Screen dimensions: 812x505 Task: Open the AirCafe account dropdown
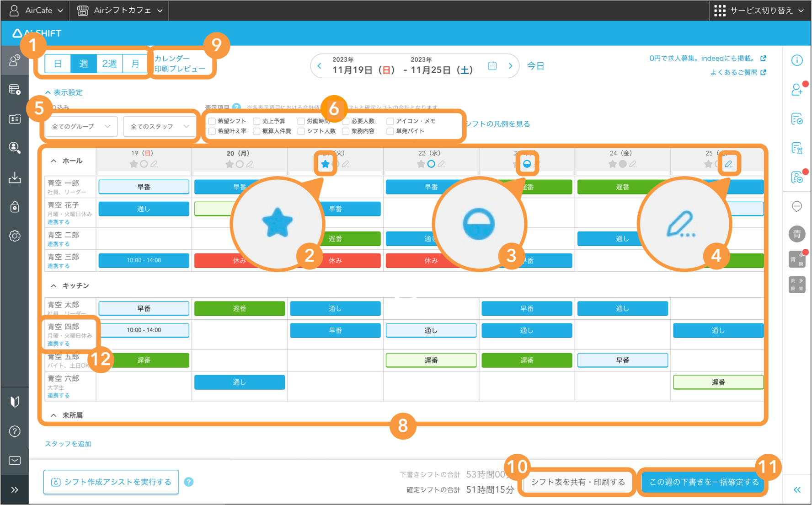click(x=36, y=10)
